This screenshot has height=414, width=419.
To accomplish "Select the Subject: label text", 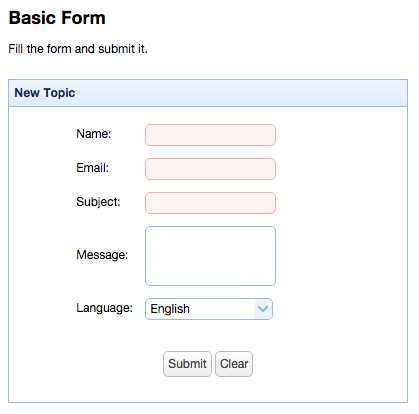I will pyautogui.click(x=98, y=202).
